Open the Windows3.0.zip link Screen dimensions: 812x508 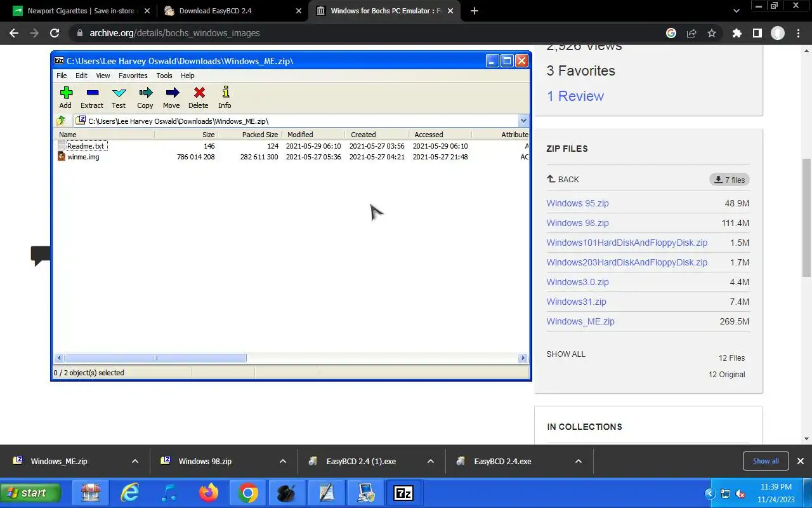click(577, 282)
